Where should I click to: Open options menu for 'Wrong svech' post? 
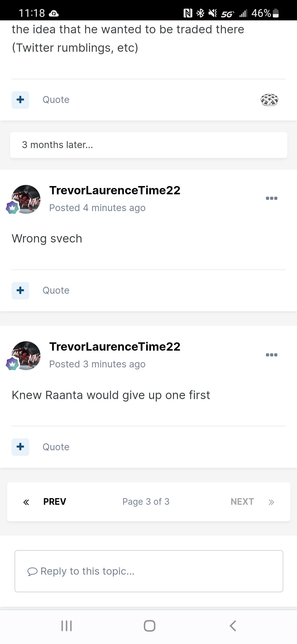(271, 198)
